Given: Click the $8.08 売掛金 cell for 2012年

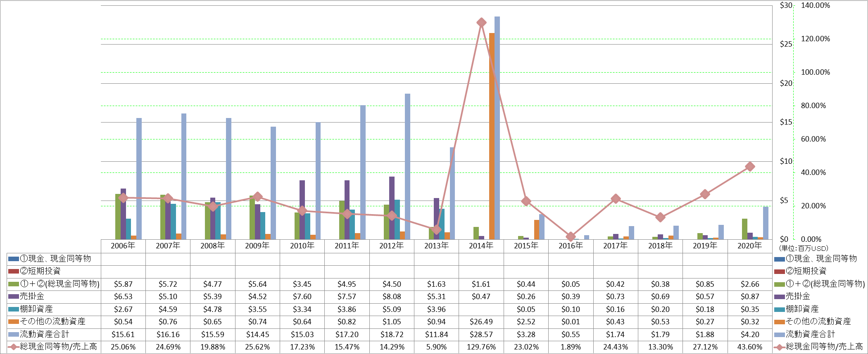Looking at the screenshot, I should click(x=392, y=297).
